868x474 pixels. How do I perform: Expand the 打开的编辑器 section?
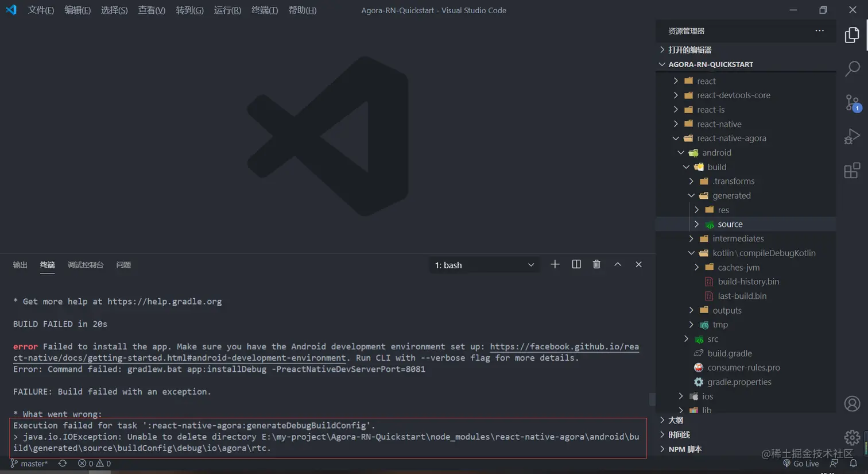click(x=746, y=50)
